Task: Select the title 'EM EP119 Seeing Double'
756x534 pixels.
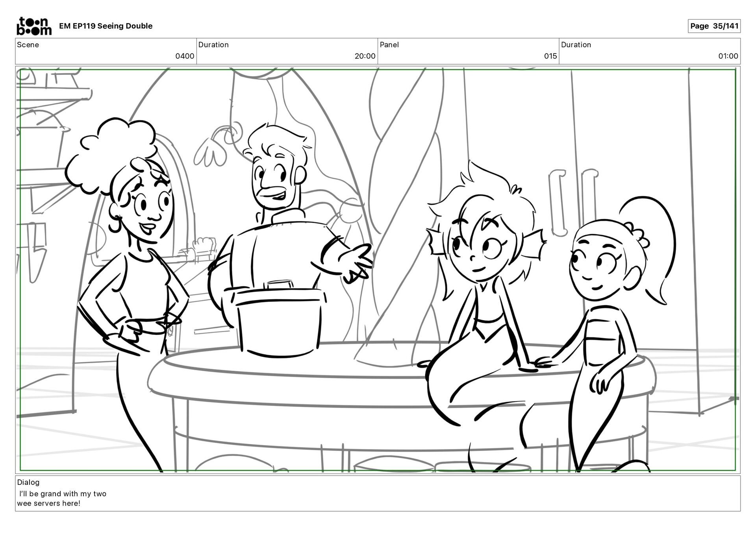Action: click(106, 26)
